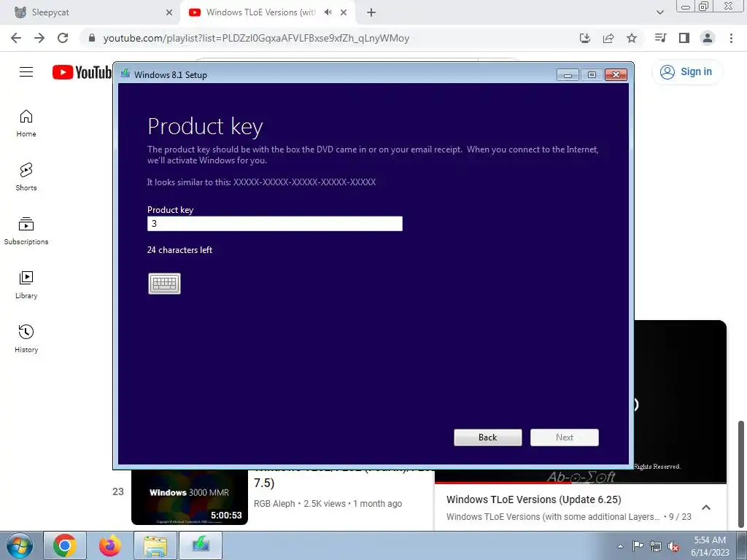Bookmark this page with the star

[632, 38]
